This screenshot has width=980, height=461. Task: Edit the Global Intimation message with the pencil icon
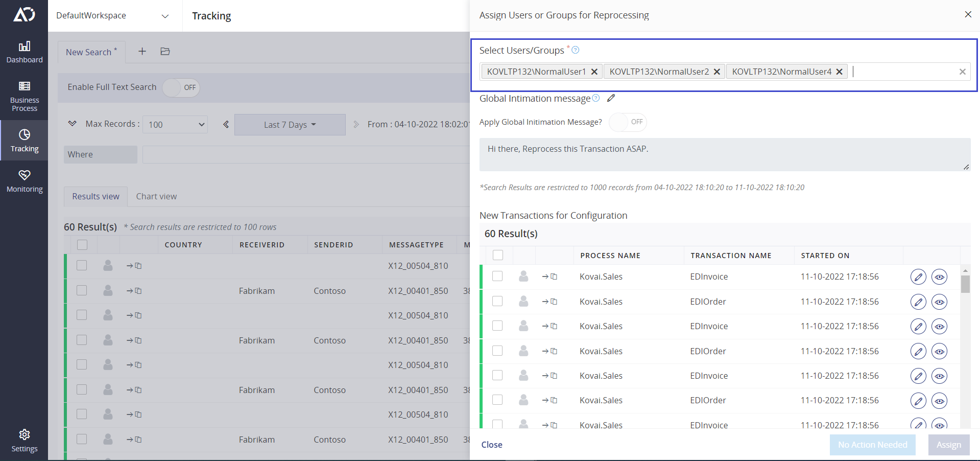(x=611, y=98)
